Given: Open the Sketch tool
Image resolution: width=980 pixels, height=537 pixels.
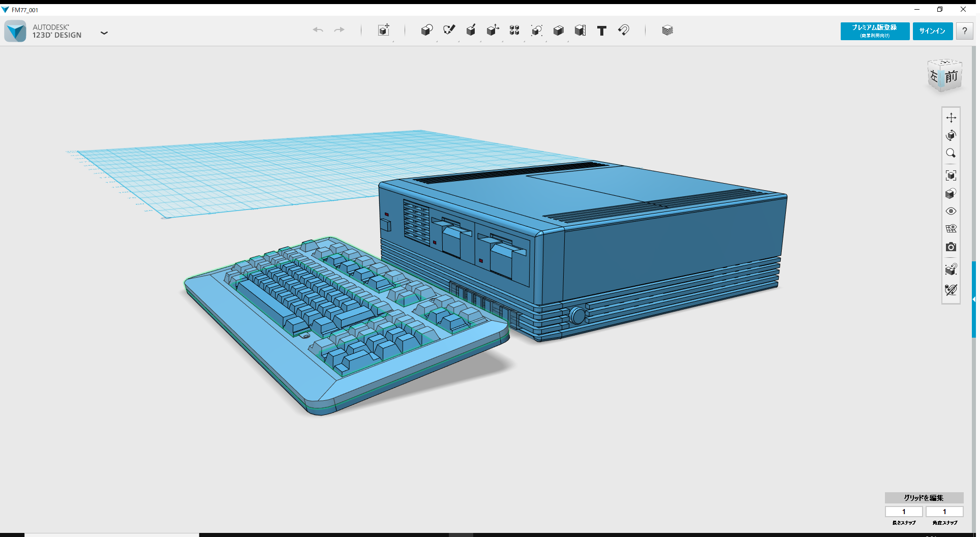Looking at the screenshot, I should 449,31.
